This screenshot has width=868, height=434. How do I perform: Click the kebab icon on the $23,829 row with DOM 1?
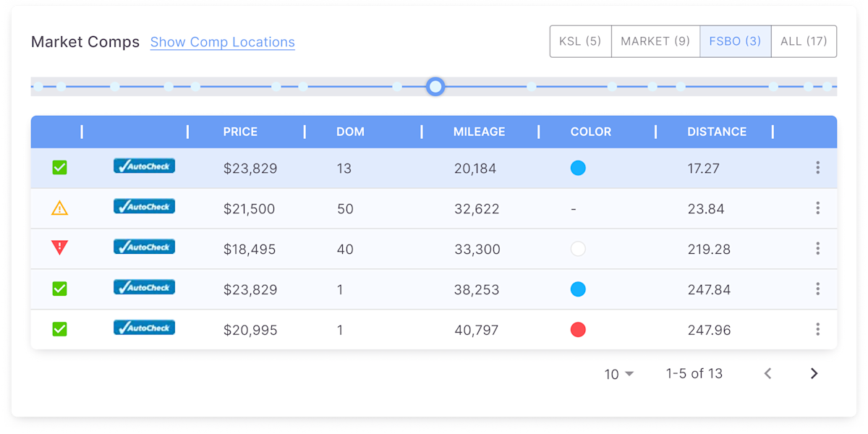(817, 288)
